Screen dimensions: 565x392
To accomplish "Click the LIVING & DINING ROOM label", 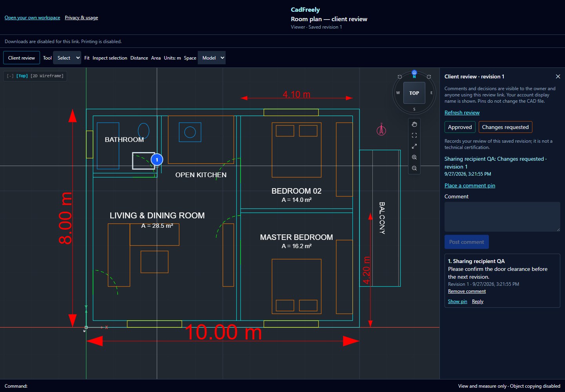I will (x=157, y=215).
